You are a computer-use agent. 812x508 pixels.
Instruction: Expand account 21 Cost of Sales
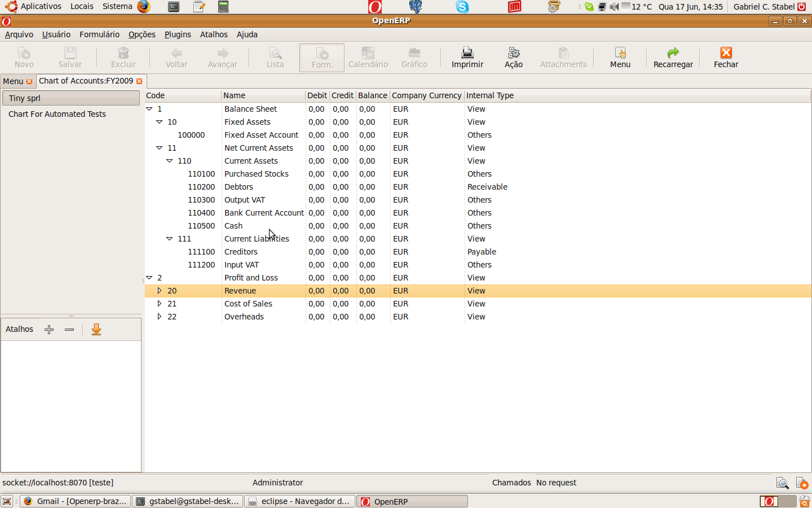pos(160,304)
